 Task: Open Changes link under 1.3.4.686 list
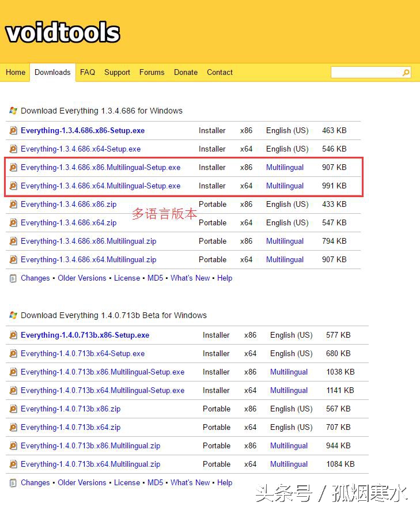[35, 278]
